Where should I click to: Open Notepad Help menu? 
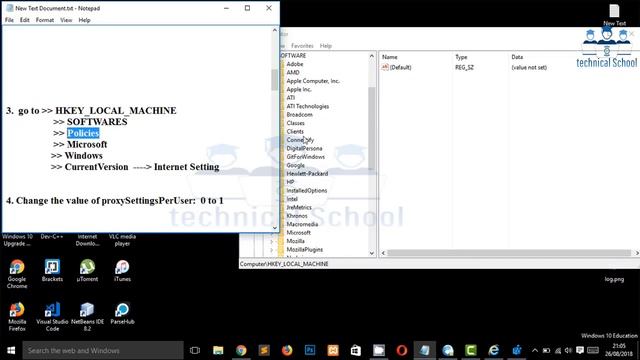coord(84,20)
